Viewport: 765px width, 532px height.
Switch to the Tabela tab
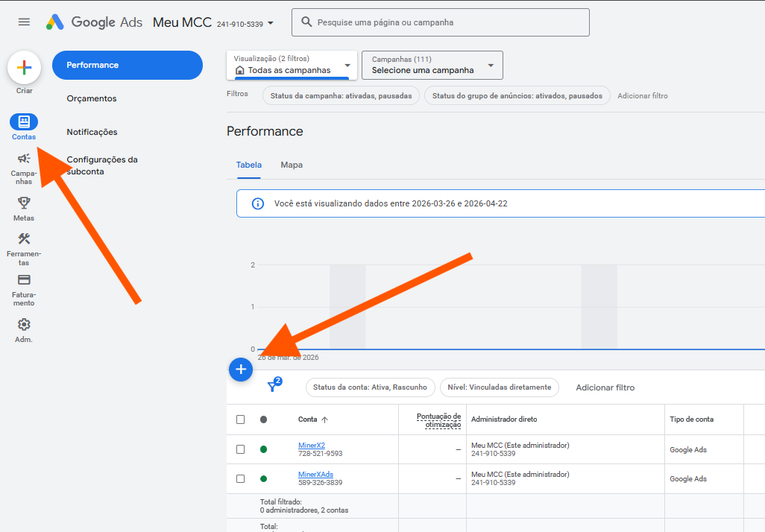249,165
